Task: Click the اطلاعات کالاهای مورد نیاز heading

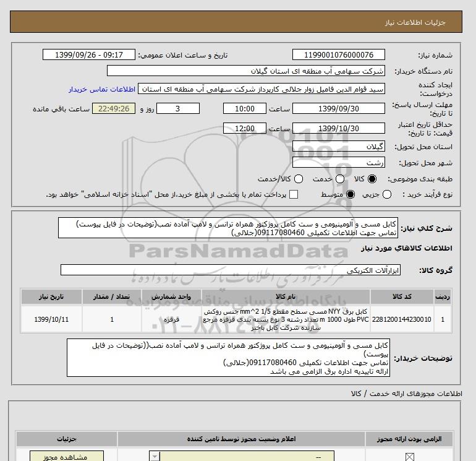Action: point(407,248)
